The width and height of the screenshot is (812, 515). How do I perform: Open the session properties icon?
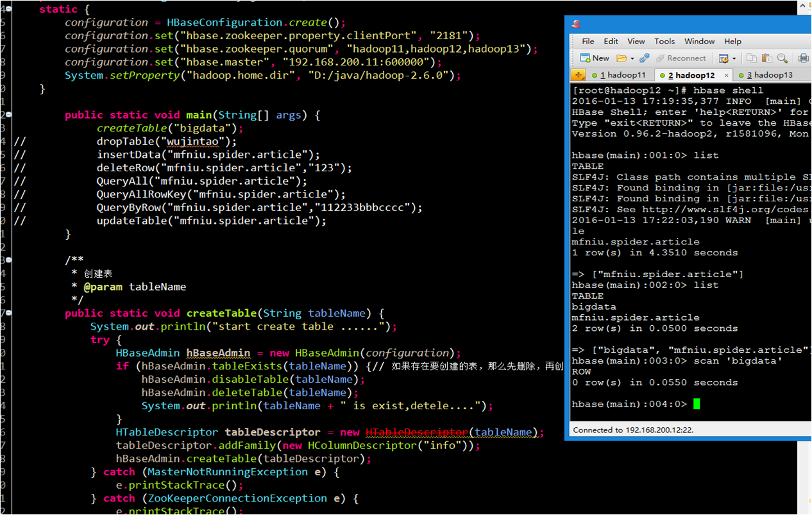coord(722,58)
